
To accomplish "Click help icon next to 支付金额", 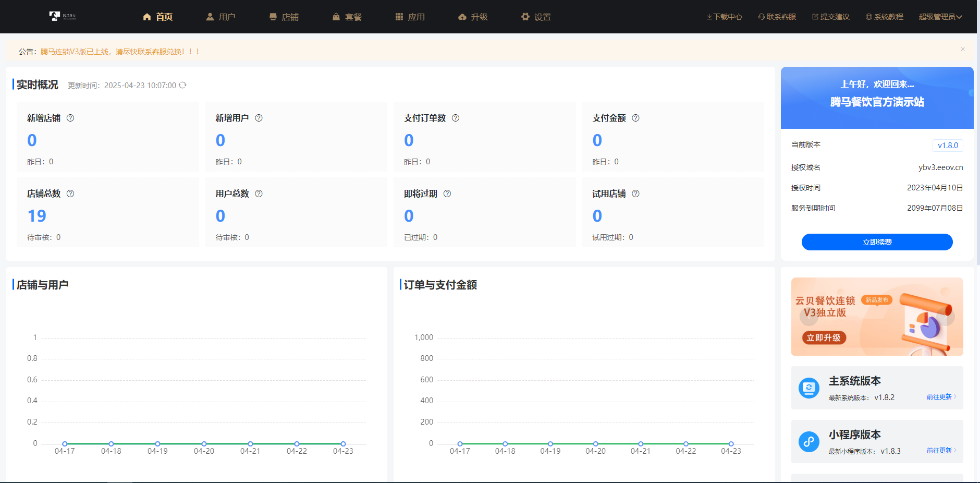I will 635,118.
